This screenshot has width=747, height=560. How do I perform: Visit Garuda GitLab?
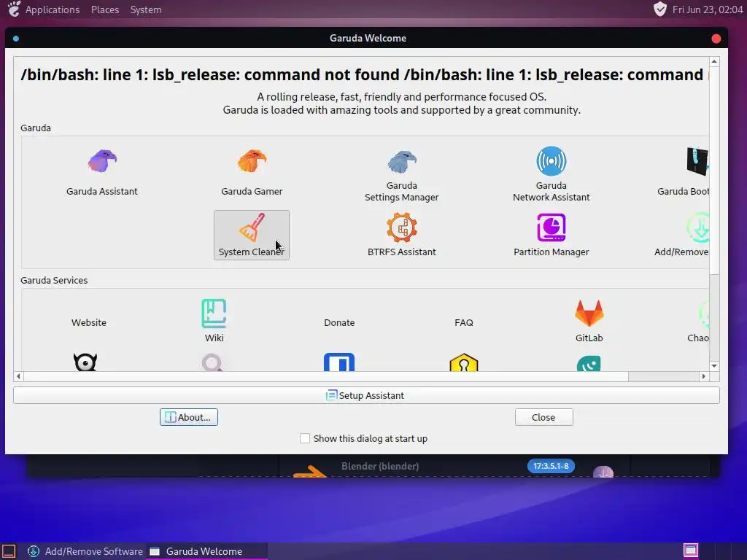(589, 321)
